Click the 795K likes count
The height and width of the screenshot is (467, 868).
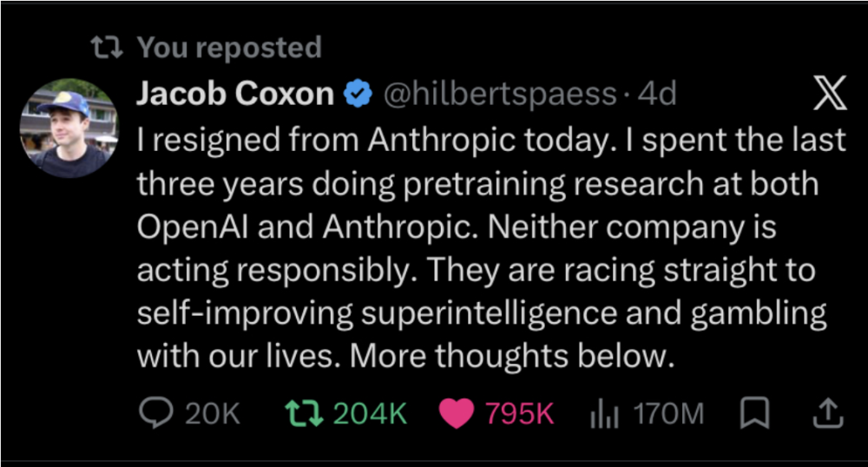(519, 413)
